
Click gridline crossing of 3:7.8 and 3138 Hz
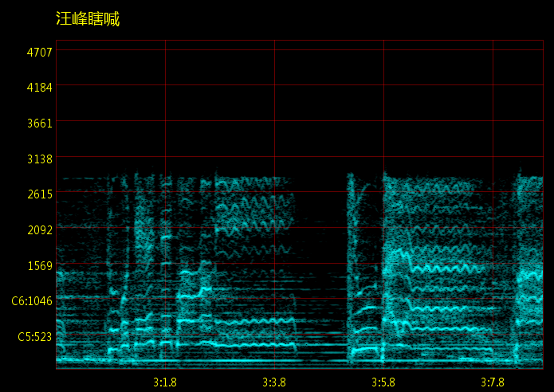click(x=493, y=156)
